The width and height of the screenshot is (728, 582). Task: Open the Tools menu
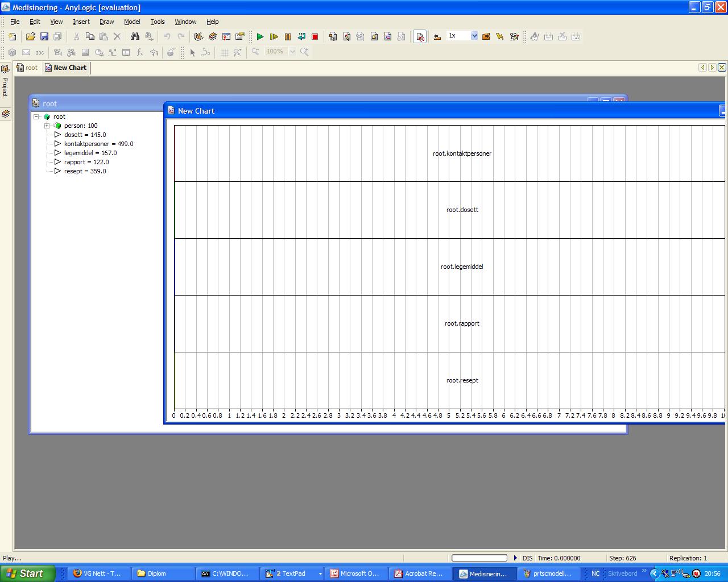157,22
